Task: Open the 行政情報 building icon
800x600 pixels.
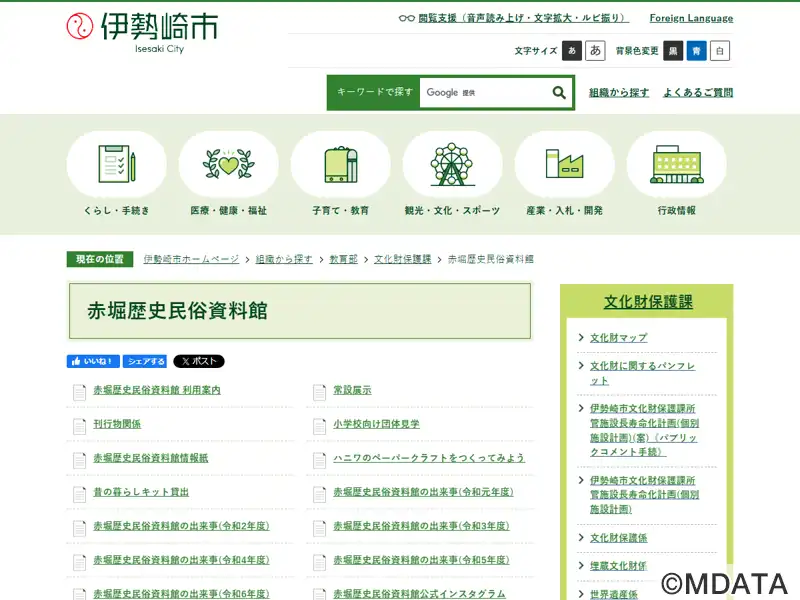Action: [x=676, y=165]
